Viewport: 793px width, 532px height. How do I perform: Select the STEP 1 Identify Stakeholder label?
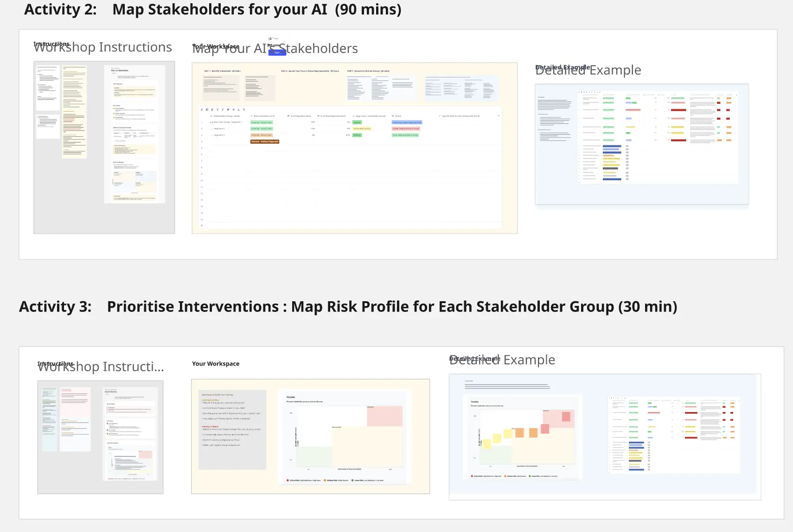(x=223, y=71)
